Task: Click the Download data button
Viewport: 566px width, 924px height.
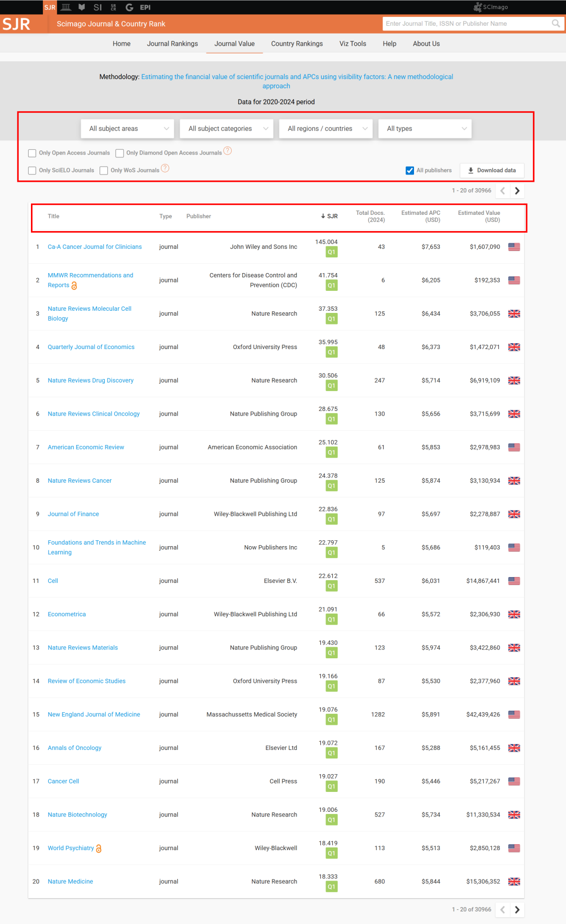Action: (492, 170)
